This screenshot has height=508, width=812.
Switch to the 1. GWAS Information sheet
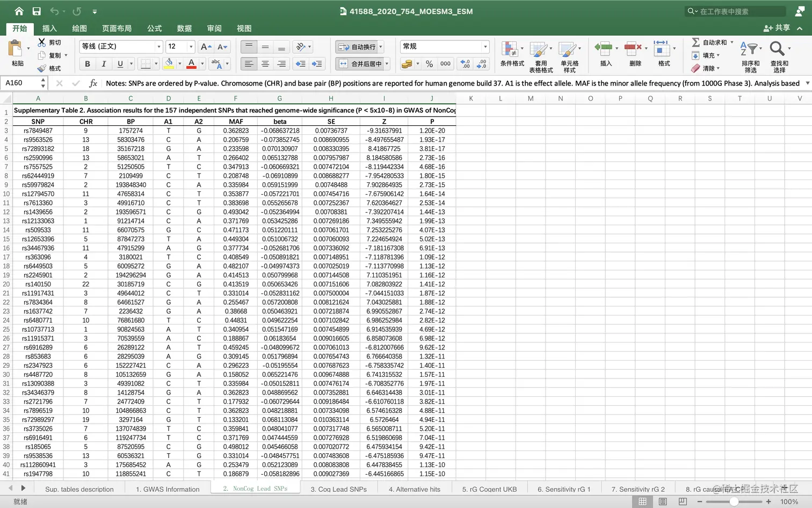[168, 489]
